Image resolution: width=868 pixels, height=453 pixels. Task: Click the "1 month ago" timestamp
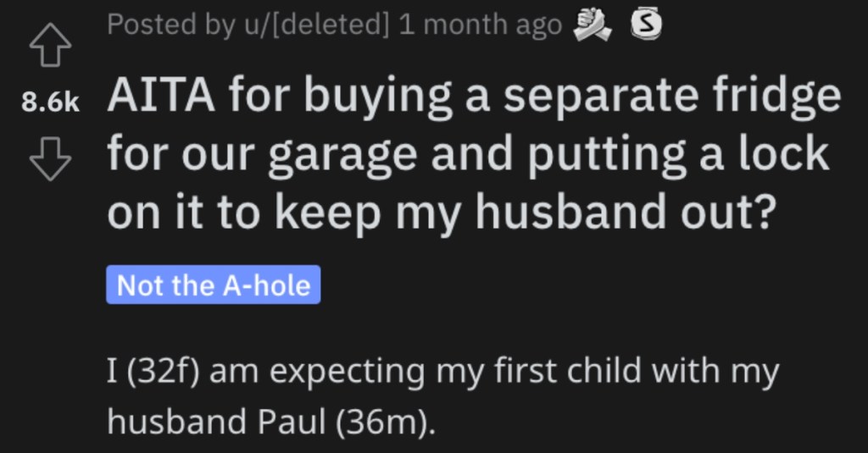(x=480, y=25)
